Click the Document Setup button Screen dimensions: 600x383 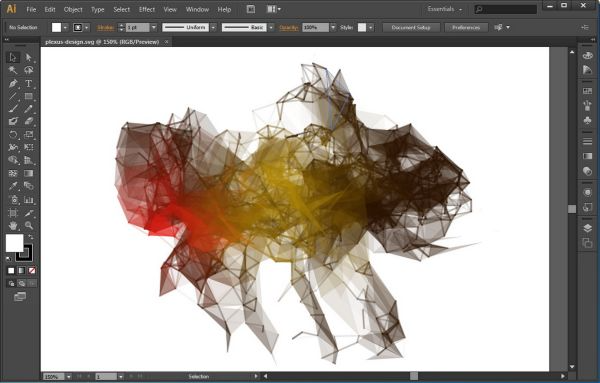pos(411,28)
